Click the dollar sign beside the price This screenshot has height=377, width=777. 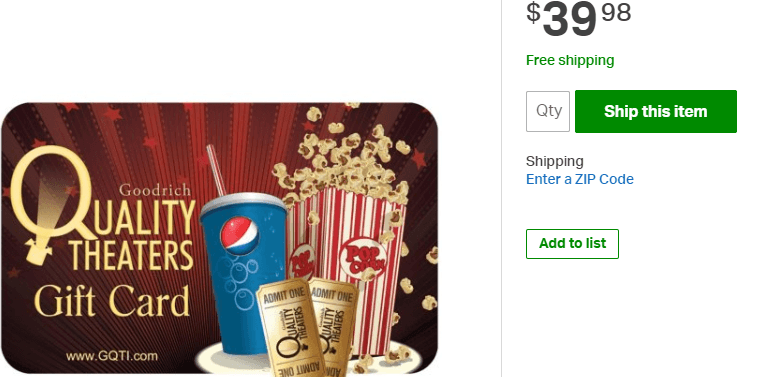(x=533, y=12)
